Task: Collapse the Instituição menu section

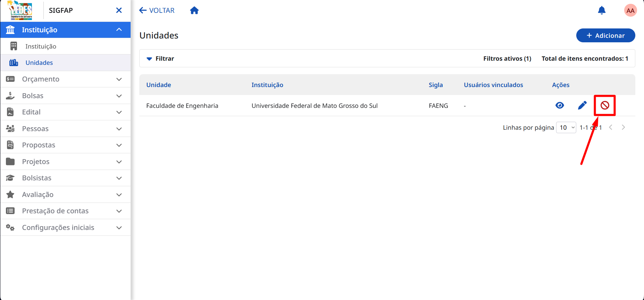Action: pyautogui.click(x=65, y=30)
